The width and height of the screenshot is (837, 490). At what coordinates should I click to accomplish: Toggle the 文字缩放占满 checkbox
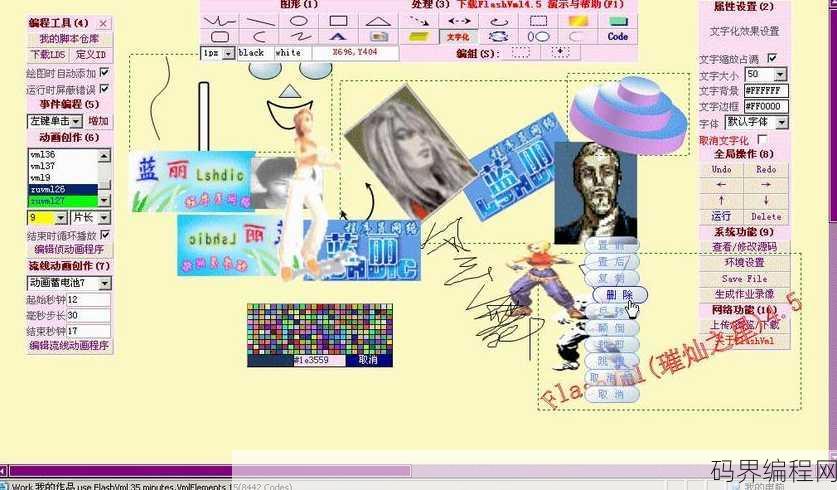pos(772,58)
